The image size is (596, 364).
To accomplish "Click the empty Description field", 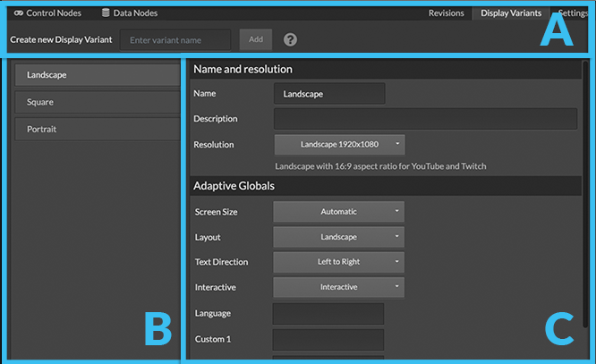I will pos(425,119).
